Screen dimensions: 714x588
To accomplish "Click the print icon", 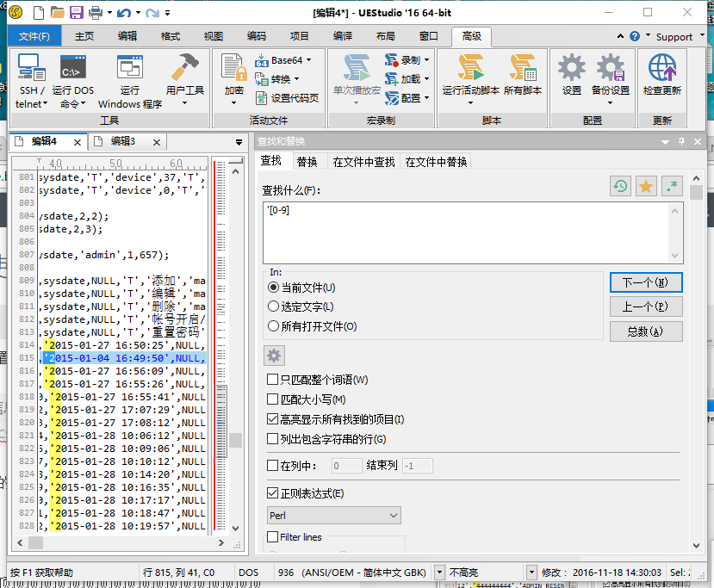I will pos(95,12).
